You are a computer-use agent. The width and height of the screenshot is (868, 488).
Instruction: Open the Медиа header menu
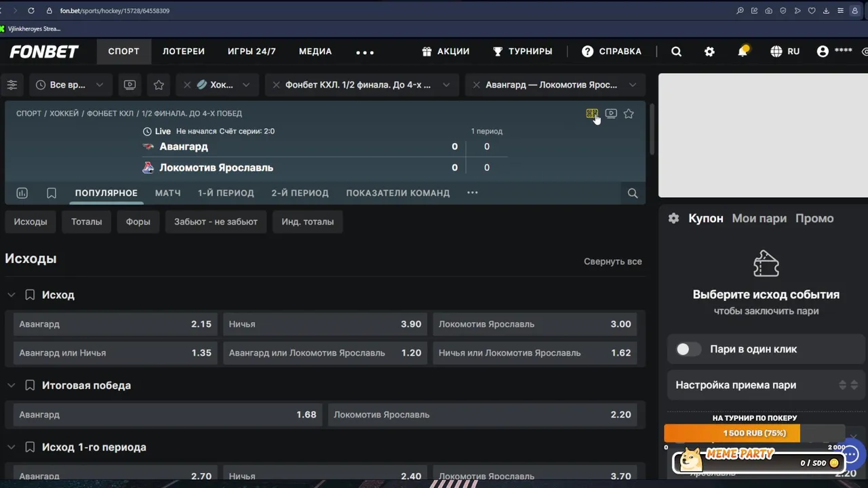tap(315, 52)
